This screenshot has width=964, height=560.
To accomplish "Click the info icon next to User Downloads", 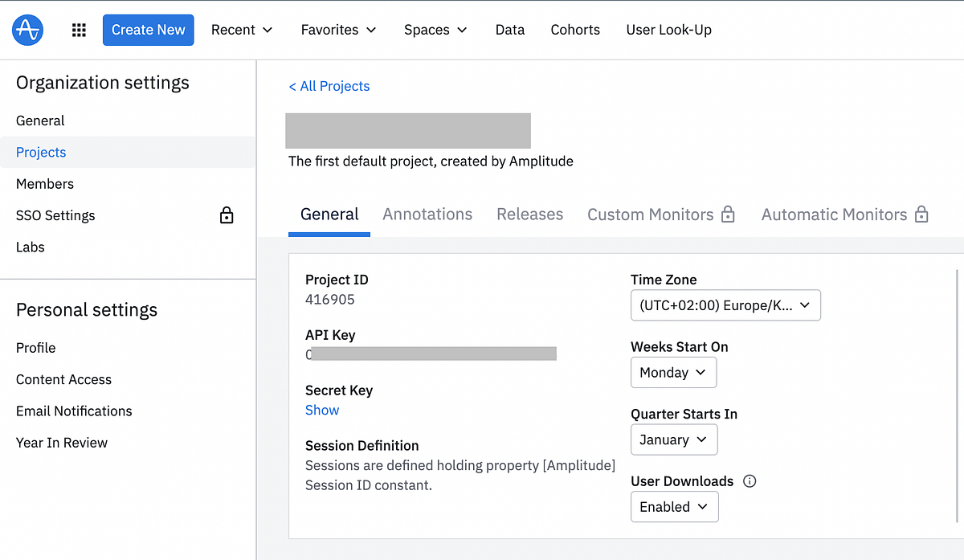I will 749,480.
